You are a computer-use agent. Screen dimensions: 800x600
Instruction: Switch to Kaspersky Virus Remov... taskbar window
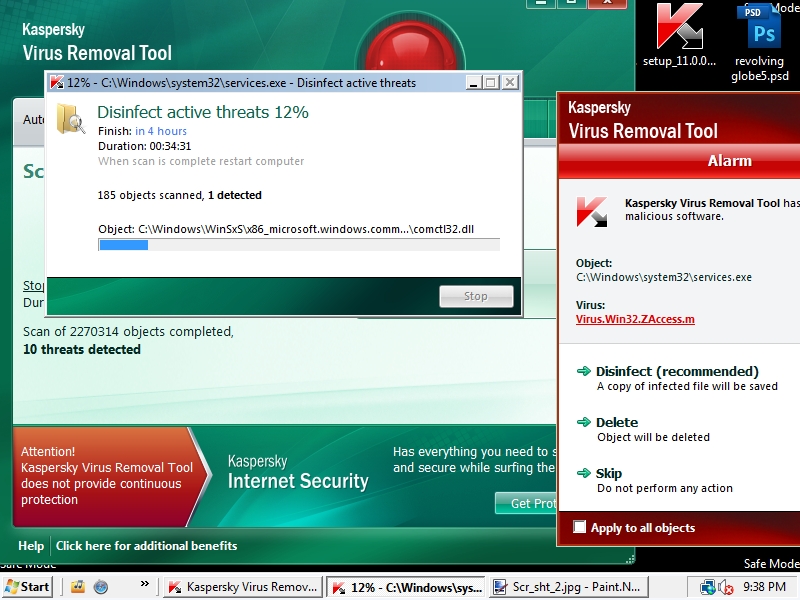coord(243,587)
